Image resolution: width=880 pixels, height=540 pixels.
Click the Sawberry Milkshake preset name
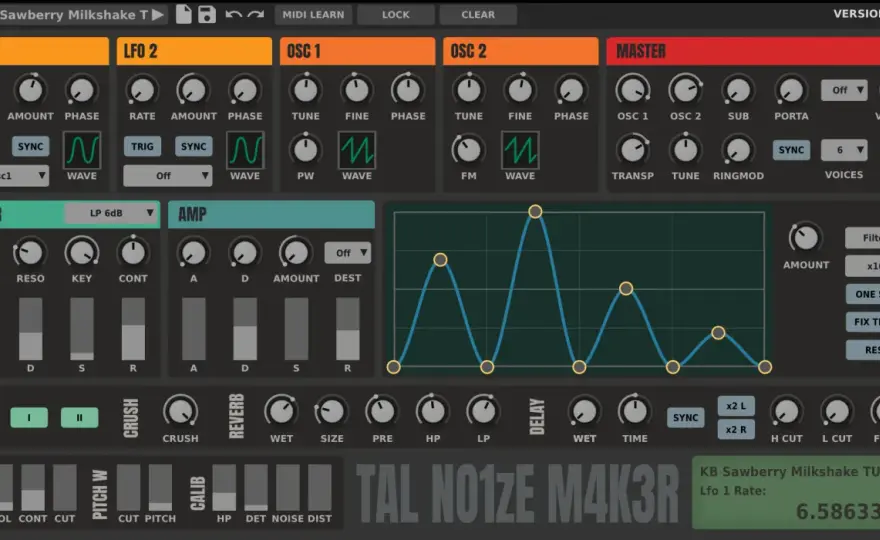click(74, 15)
